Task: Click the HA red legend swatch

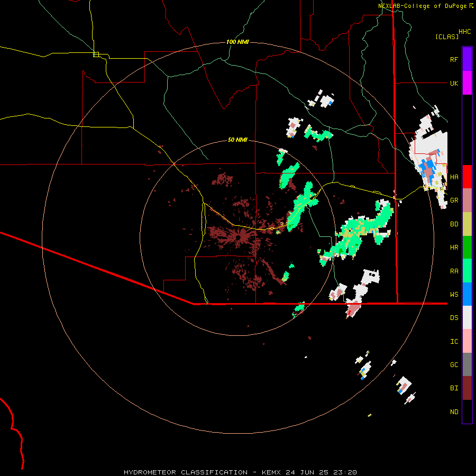Action: tap(467, 177)
